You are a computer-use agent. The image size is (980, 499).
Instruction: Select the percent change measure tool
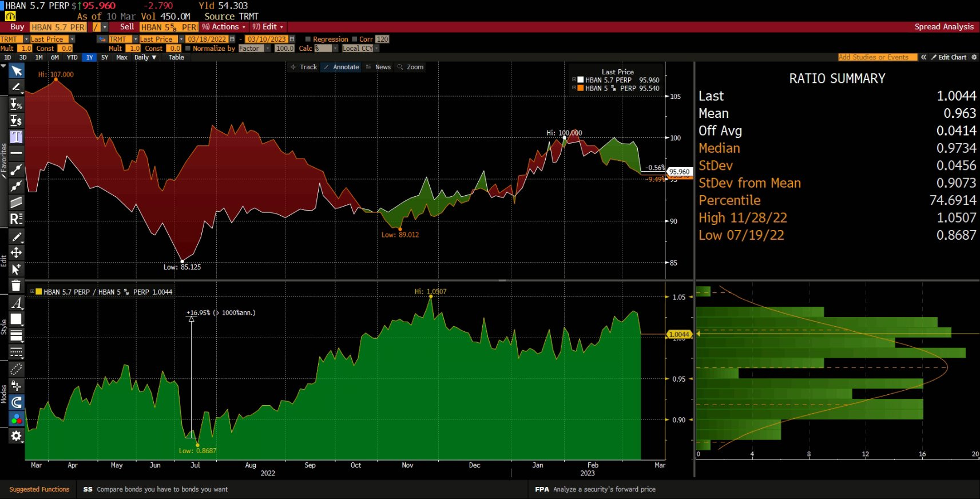[x=16, y=104]
